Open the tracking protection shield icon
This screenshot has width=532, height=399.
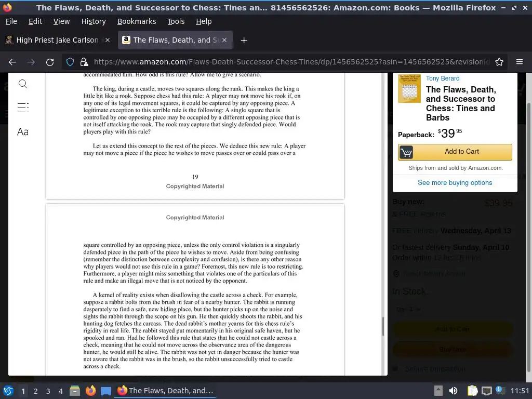(x=70, y=62)
